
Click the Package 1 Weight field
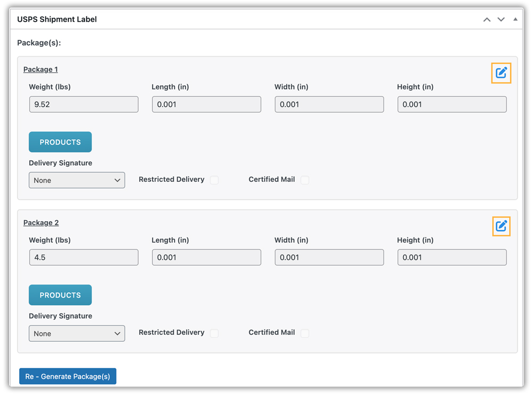[84, 104]
